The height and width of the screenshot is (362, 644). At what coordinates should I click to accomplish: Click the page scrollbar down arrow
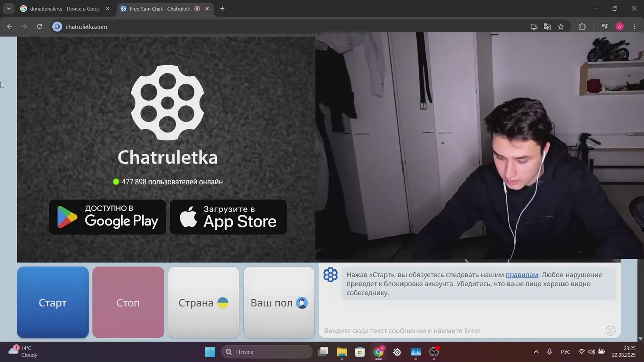coord(640,339)
